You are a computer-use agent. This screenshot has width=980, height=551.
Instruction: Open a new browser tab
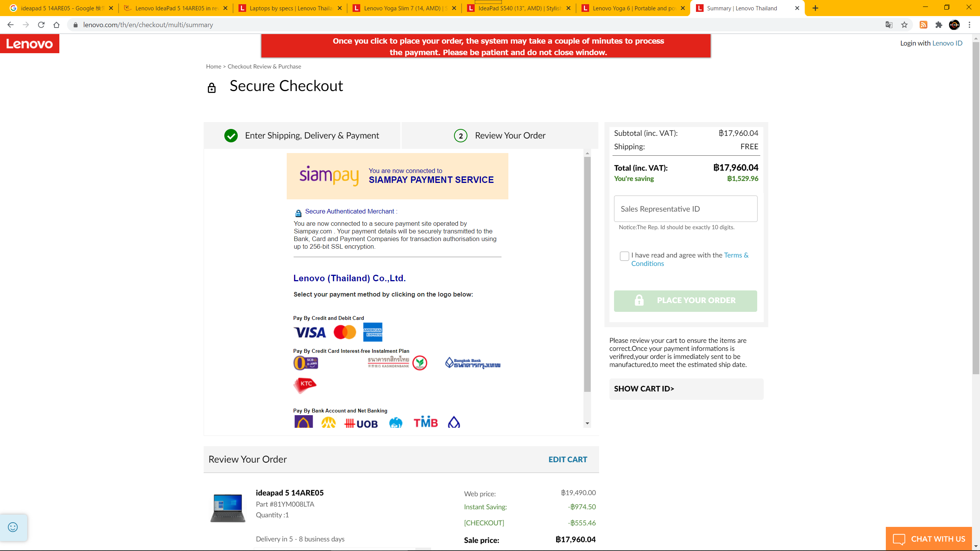point(815,8)
